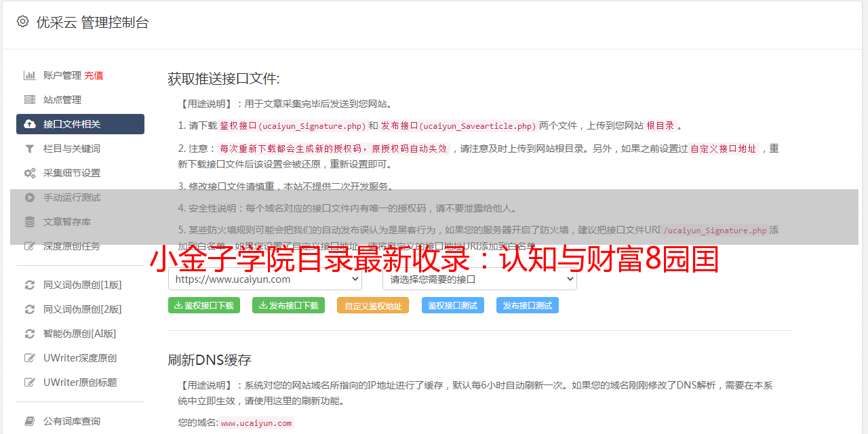Click the refresh icon for 同义词伪原创[1版]
868x434 pixels.
point(30,285)
